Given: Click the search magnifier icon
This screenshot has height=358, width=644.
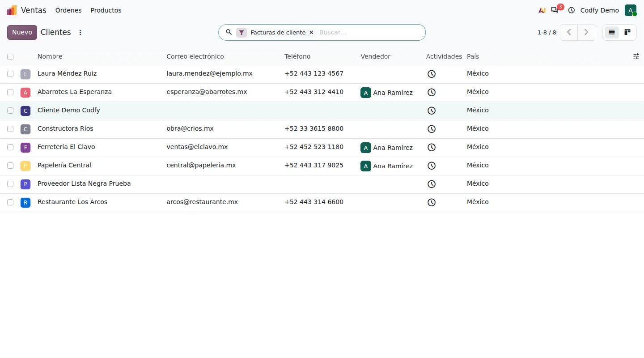Looking at the screenshot, I should coord(229,32).
